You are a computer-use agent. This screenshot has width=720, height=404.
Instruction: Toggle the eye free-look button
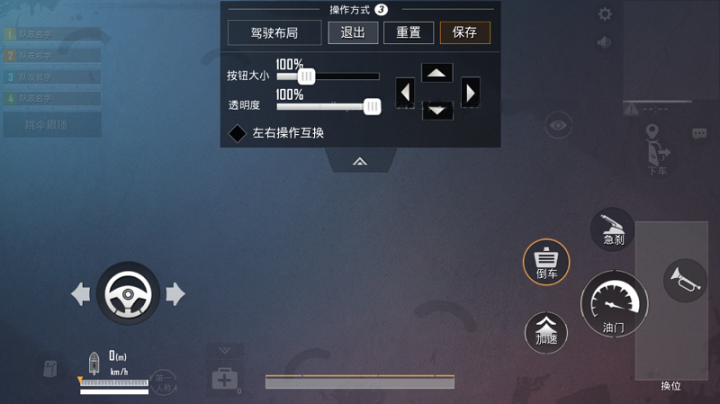tap(558, 125)
